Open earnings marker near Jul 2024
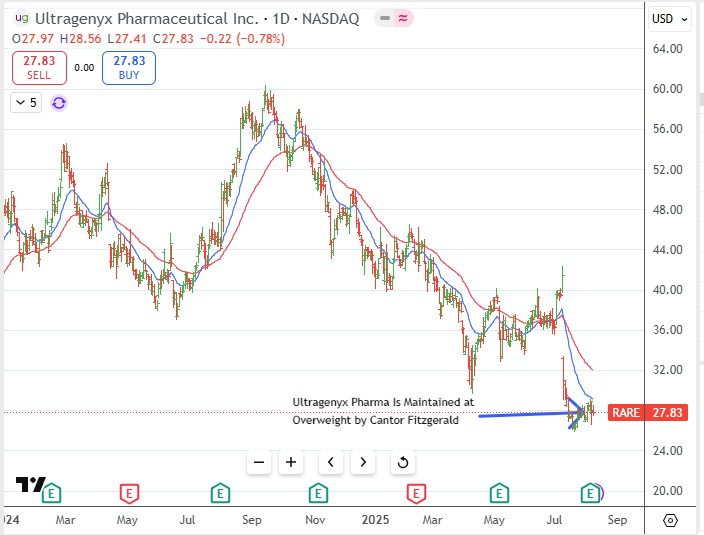704x535 pixels. pyautogui.click(x=220, y=493)
